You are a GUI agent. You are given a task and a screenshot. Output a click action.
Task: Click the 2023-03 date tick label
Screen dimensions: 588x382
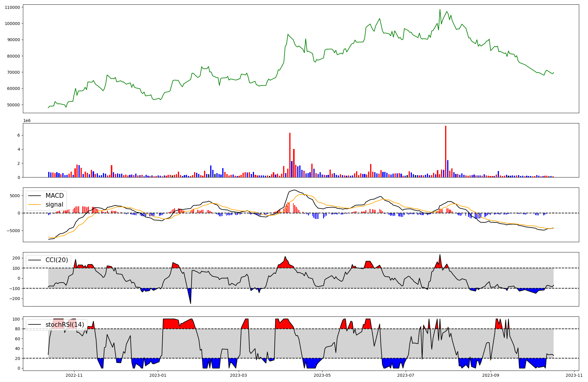pos(238,375)
